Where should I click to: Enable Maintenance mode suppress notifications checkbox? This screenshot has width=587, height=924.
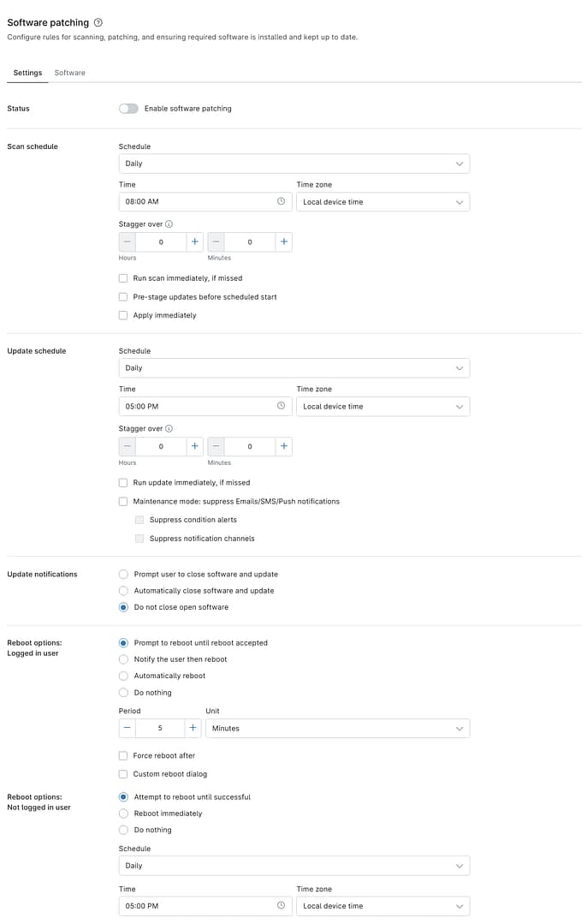click(x=123, y=502)
